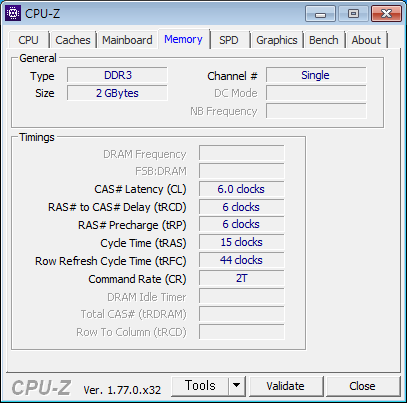This screenshot has height=403, width=407.
Task: Click the empty DRAM Idle Timer field
Action: (x=242, y=296)
